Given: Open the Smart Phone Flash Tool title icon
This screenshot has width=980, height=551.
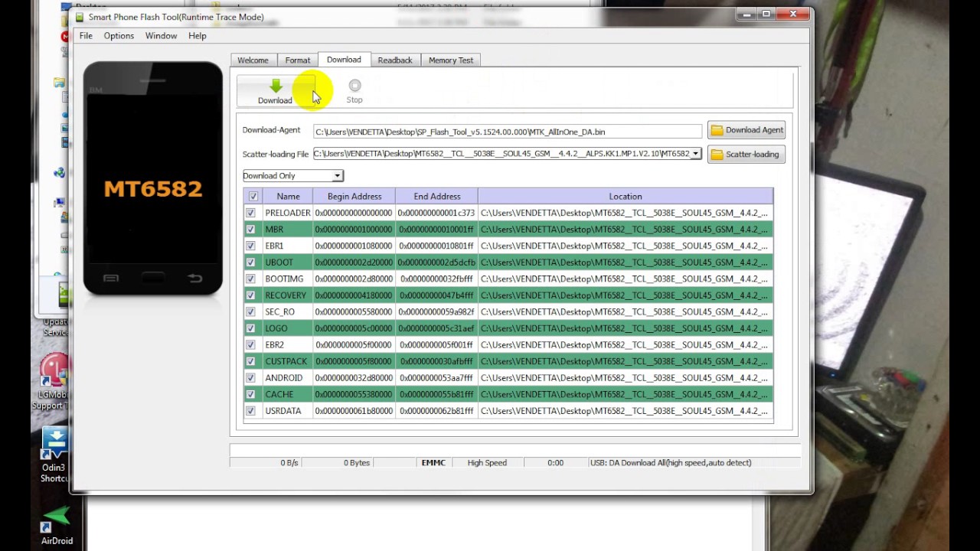Looking at the screenshot, I should click(x=80, y=17).
